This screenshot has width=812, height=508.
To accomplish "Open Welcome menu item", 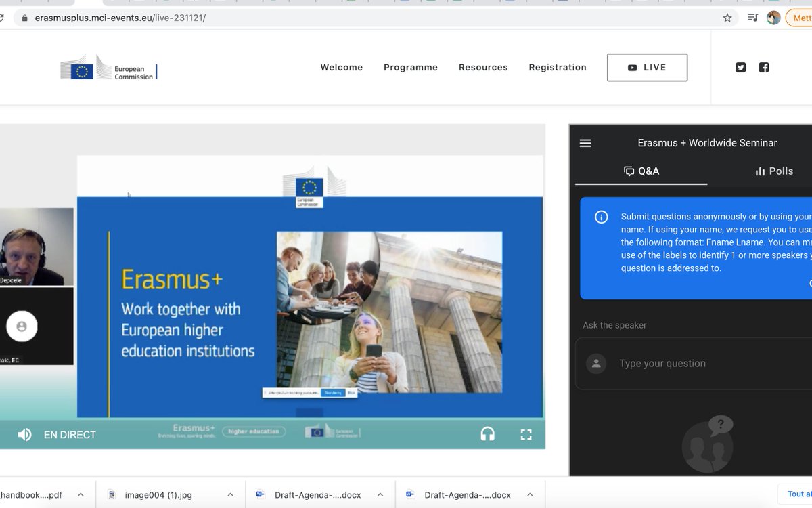I will [342, 67].
